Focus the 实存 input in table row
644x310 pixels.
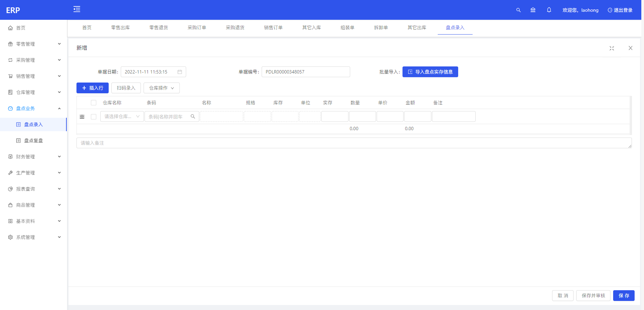click(x=335, y=116)
